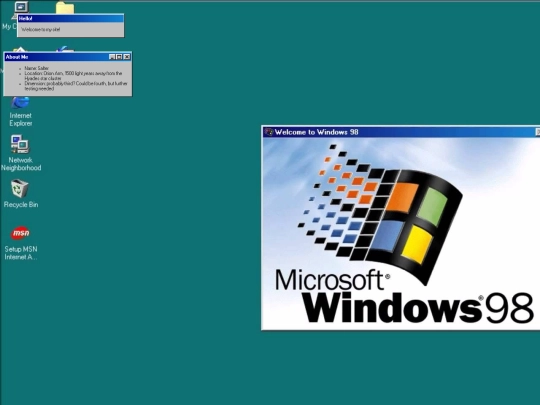The image size is (540, 405).
Task: Open the yellow folder desktop icon
Action: tap(65, 8)
